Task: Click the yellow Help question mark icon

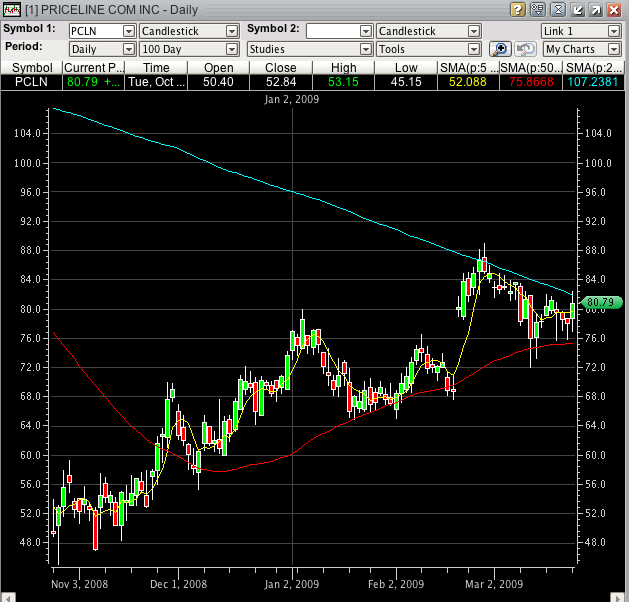Action: pos(517,9)
